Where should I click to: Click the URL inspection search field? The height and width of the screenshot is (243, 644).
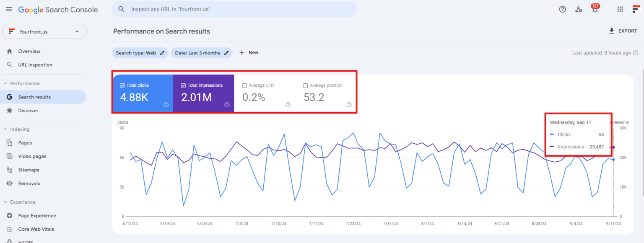(234, 9)
